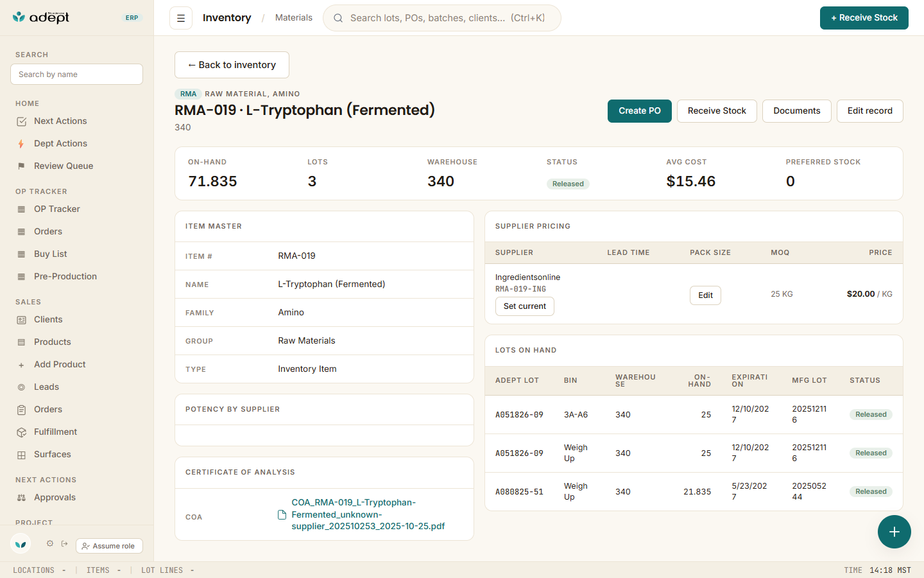
Task: Click the white Receive Stock button beside Create PO
Action: (717, 111)
